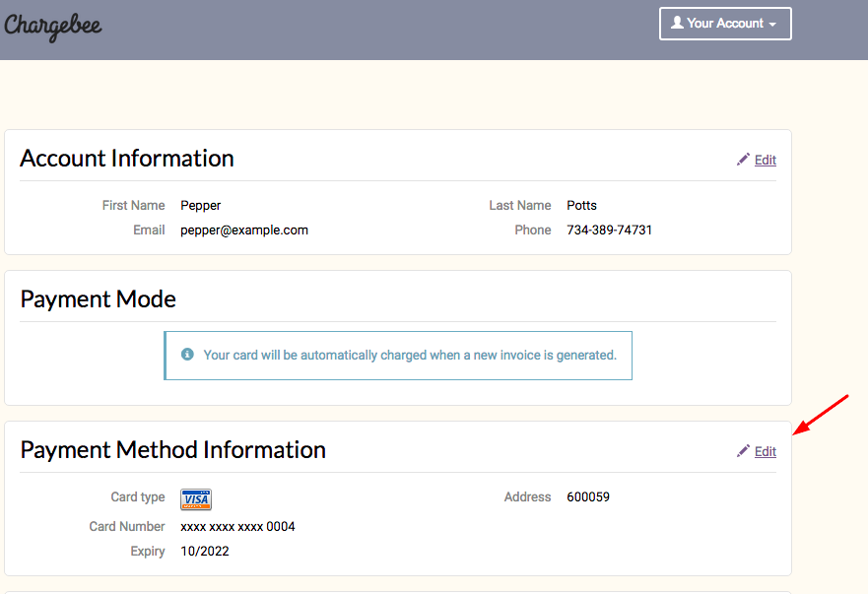Click the Account Information heading
Image resolution: width=868 pixels, height=594 pixels.
127,159
